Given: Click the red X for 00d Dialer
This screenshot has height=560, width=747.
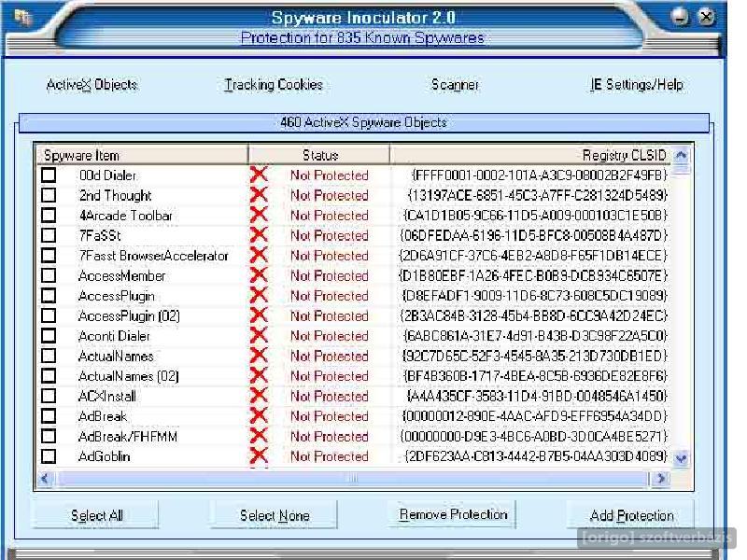Looking at the screenshot, I should 259,175.
